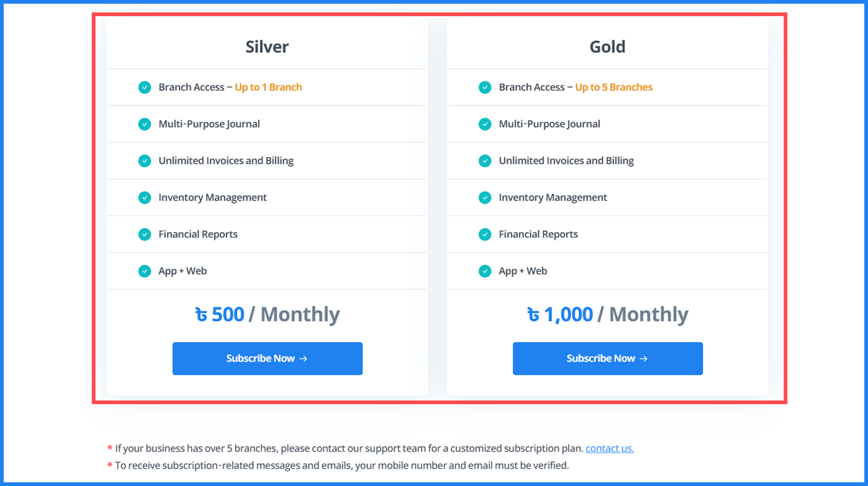Click Silver Financial Reports check icon

[x=145, y=235]
